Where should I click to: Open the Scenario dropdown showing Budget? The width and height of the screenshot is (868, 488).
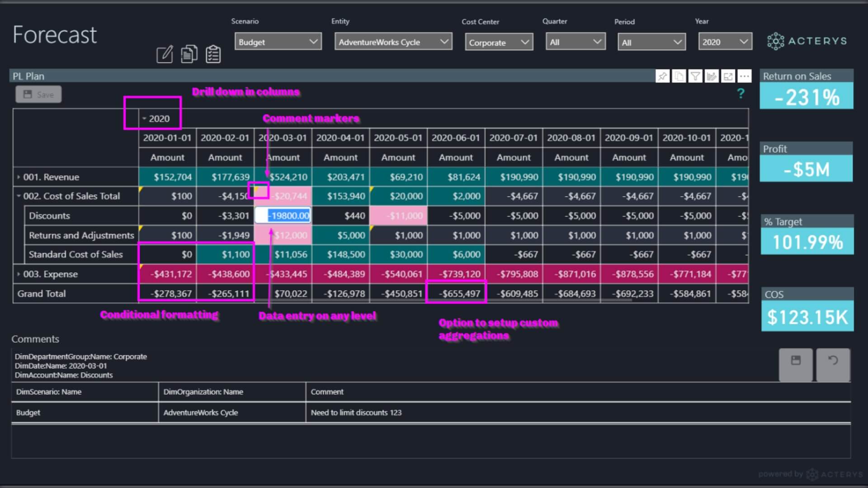pyautogui.click(x=278, y=42)
